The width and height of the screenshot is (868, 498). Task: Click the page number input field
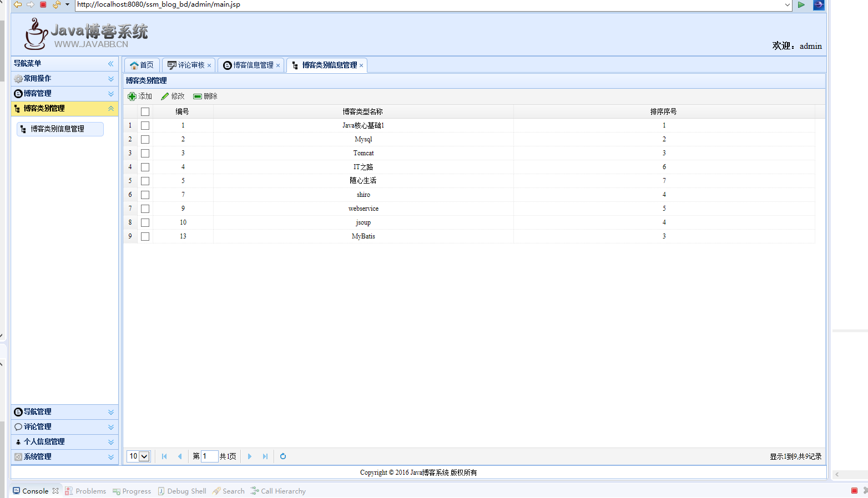click(209, 456)
